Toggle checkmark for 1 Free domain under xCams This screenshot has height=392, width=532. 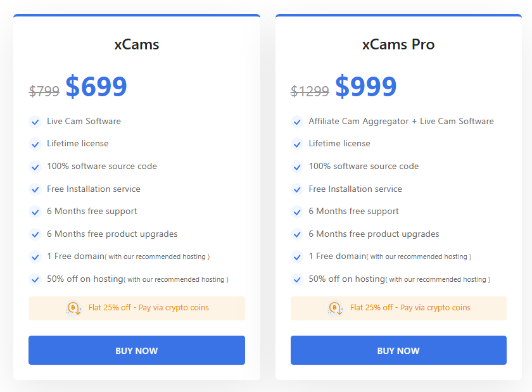coord(35,256)
